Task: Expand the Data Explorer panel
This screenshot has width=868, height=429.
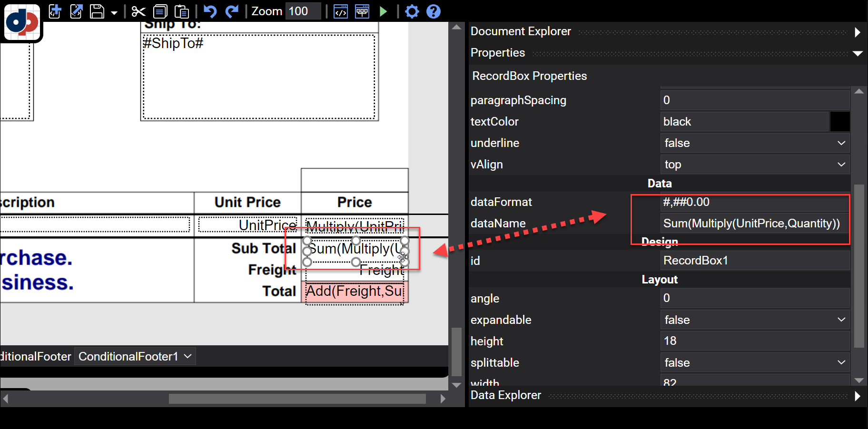Action: 857,396
